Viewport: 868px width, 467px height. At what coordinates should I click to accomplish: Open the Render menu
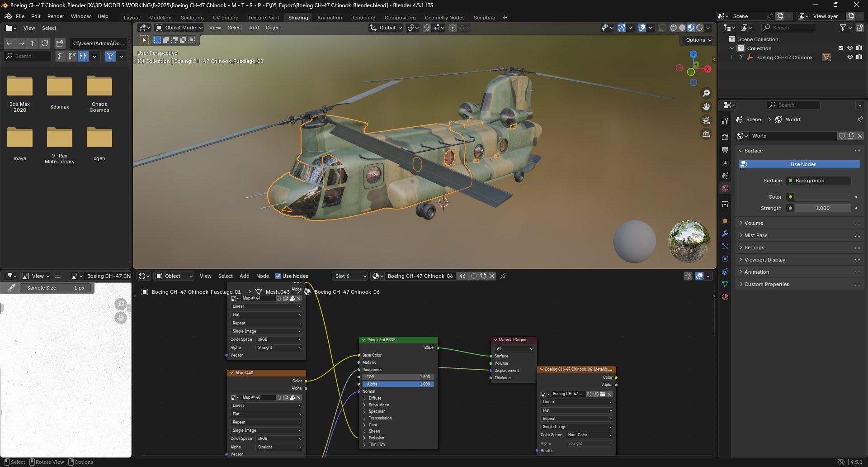[x=56, y=16]
